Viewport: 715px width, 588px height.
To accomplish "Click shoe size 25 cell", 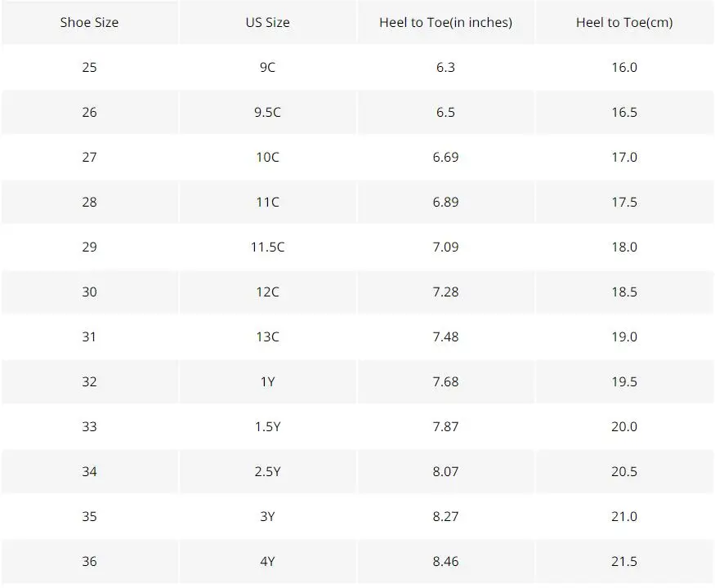I will (89, 67).
